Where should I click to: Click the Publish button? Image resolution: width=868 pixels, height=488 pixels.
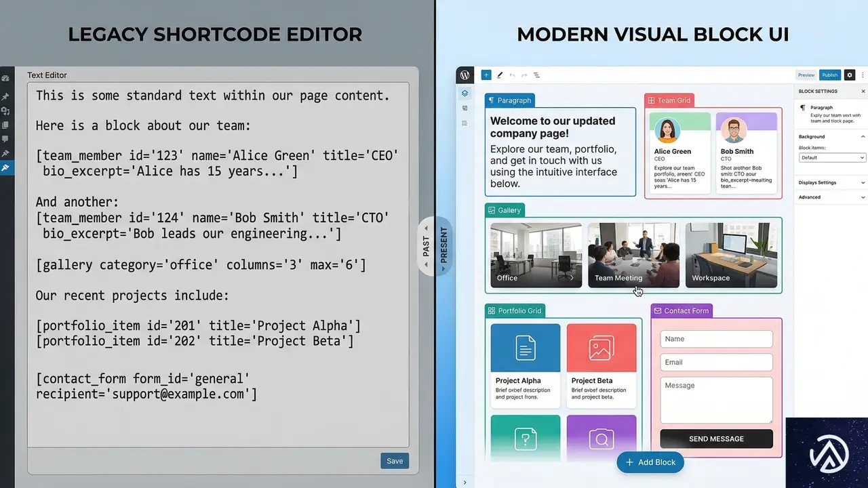click(x=829, y=75)
